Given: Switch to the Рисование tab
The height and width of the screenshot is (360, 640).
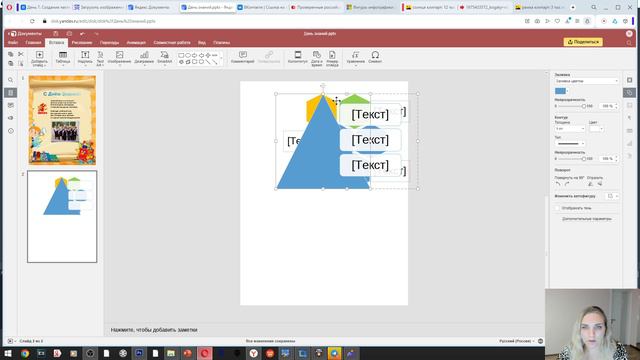Looking at the screenshot, I should click(x=82, y=42).
